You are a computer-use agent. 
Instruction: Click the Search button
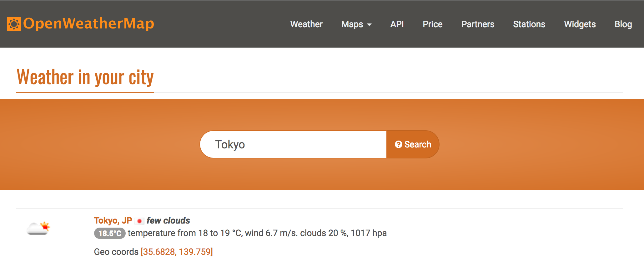pos(413,144)
